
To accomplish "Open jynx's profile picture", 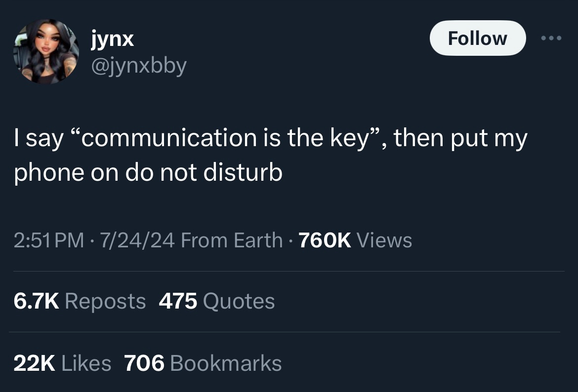I will [x=46, y=51].
